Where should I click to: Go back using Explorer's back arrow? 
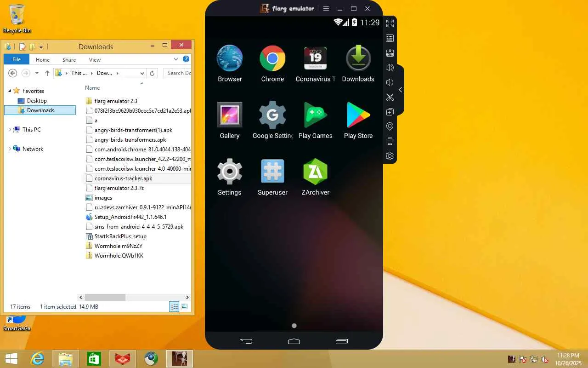coord(13,73)
